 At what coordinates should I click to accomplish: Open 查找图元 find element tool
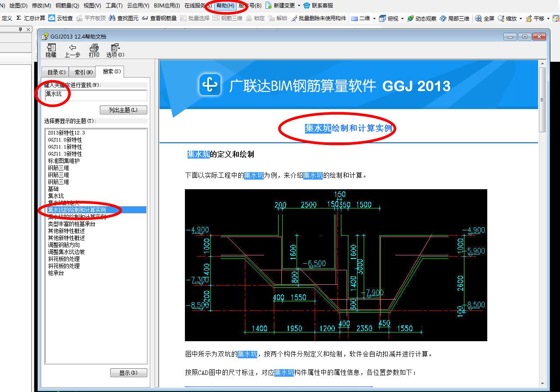click(x=124, y=18)
